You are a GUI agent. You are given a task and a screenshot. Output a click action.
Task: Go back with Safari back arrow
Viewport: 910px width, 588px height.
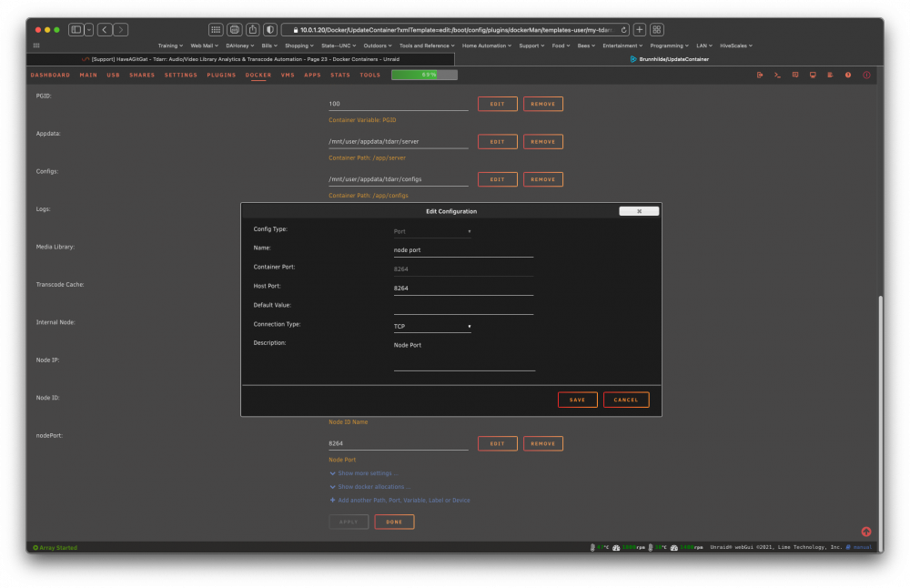105,30
